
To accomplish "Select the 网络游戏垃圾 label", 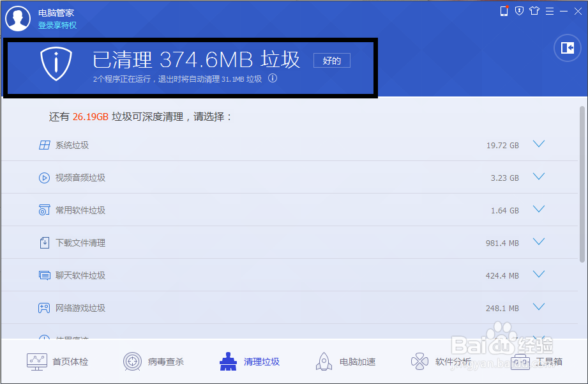I will point(80,308).
